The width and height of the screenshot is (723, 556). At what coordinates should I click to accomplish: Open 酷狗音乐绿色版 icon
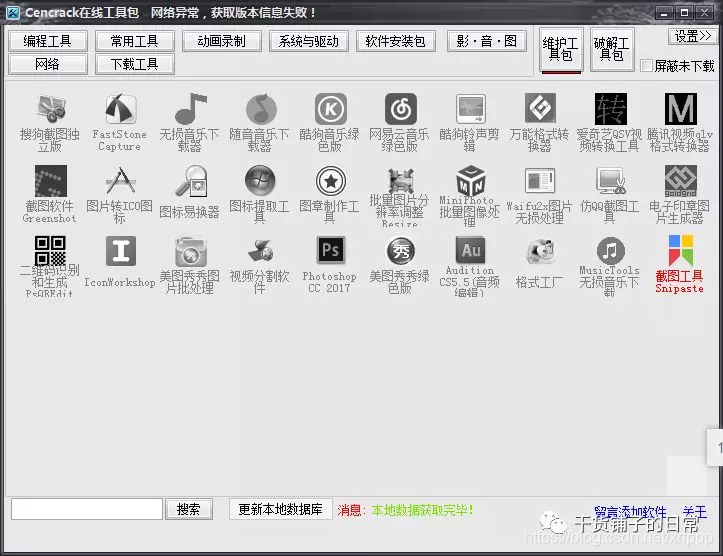click(x=330, y=109)
